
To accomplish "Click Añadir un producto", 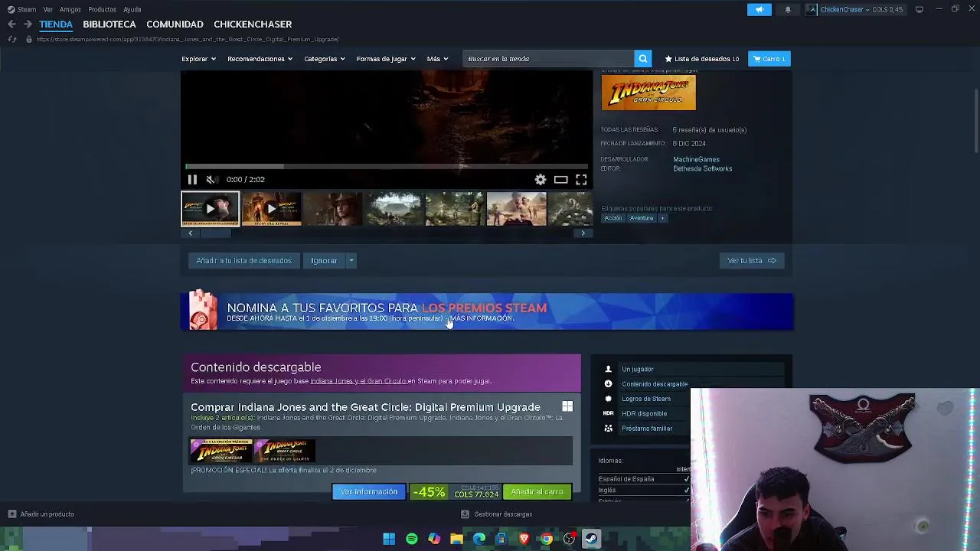I will [41, 514].
